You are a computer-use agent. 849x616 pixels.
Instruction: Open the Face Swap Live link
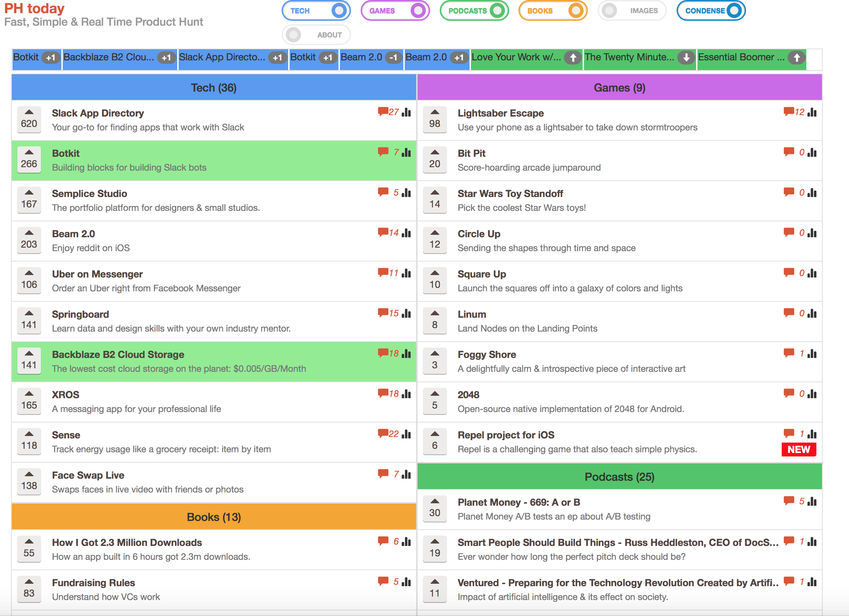pyautogui.click(x=88, y=475)
